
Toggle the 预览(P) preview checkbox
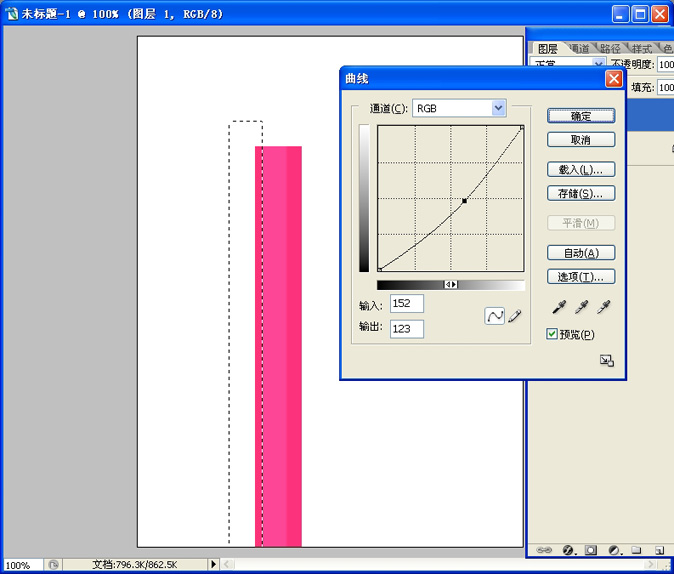[x=552, y=334]
